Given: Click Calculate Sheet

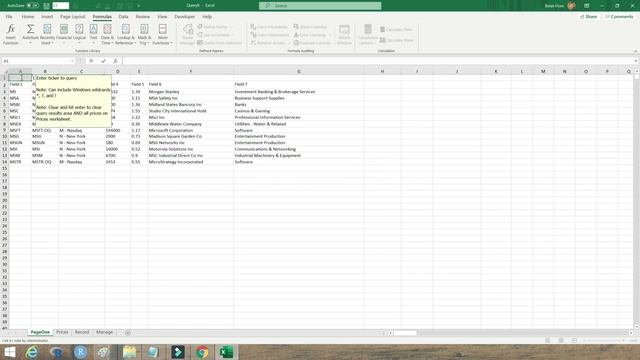Looking at the screenshot, I should click(x=397, y=40).
